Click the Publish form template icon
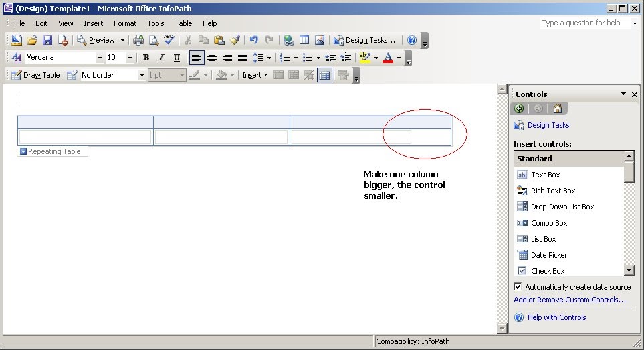The image size is (644, 350). click(63, 40)
